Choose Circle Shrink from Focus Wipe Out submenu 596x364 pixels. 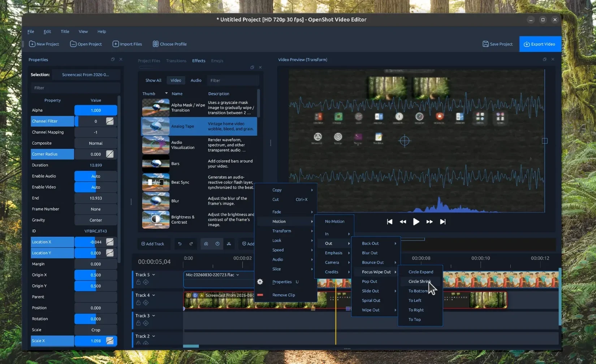click(x=420, y=281)
